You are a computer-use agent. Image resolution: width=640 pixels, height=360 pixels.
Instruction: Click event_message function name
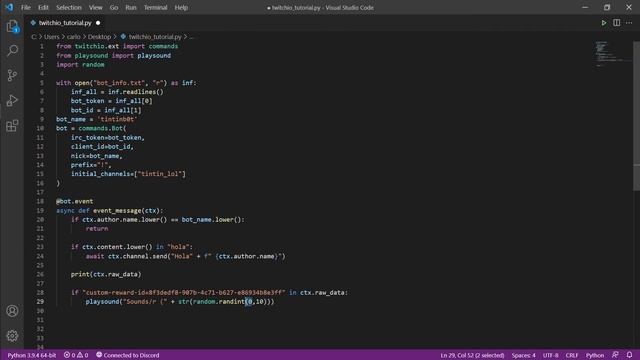coord(117,211)
